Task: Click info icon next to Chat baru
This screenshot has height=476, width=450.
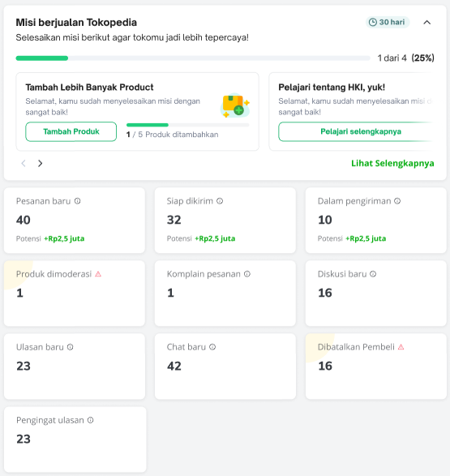Action: (x=212, y=347)
